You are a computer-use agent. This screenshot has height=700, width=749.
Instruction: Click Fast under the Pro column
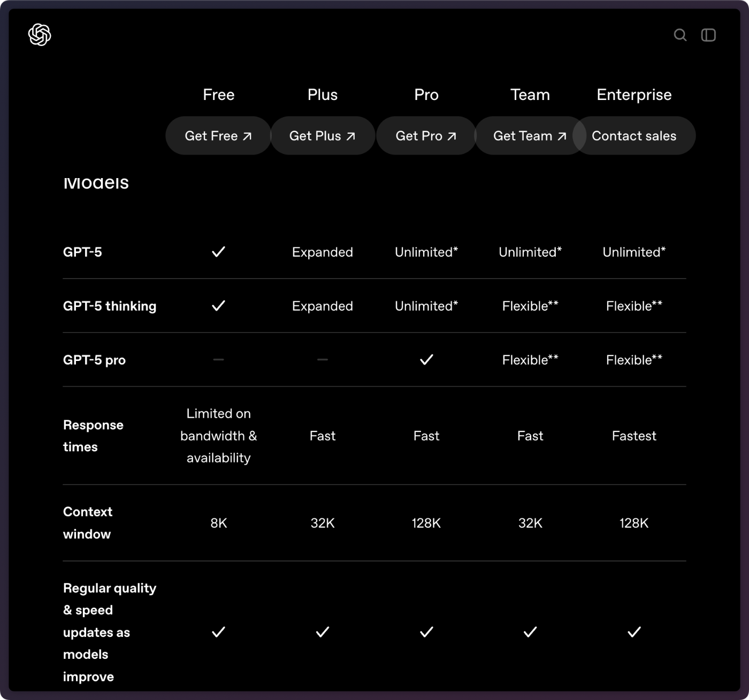pos(426,436)
